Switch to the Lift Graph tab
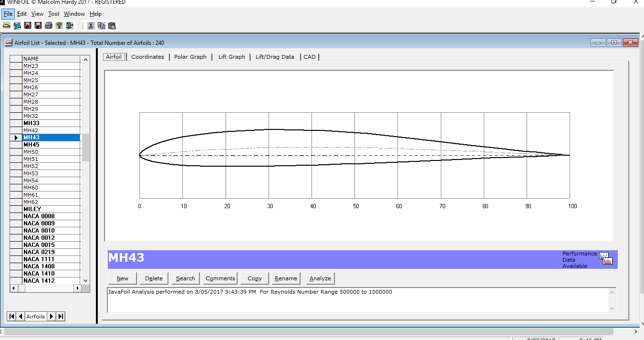 (231, 56)
